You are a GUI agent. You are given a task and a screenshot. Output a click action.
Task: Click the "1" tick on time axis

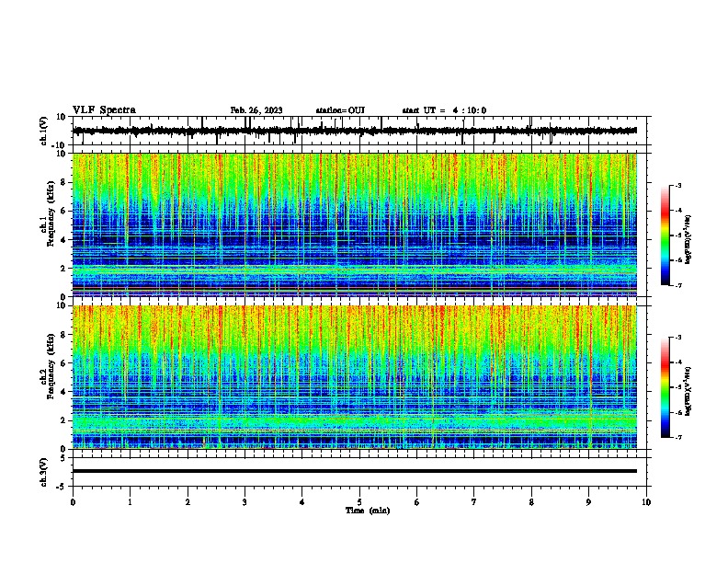130,502
